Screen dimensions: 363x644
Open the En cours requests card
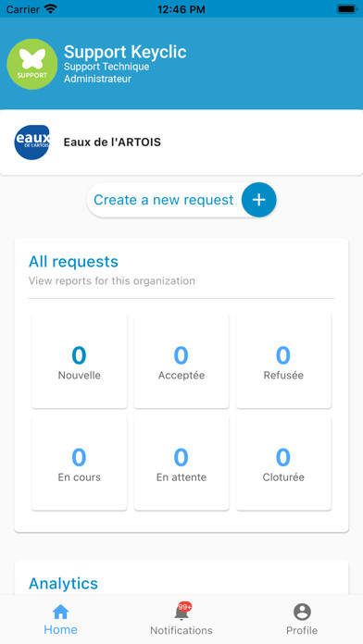(x=80, y=464)
